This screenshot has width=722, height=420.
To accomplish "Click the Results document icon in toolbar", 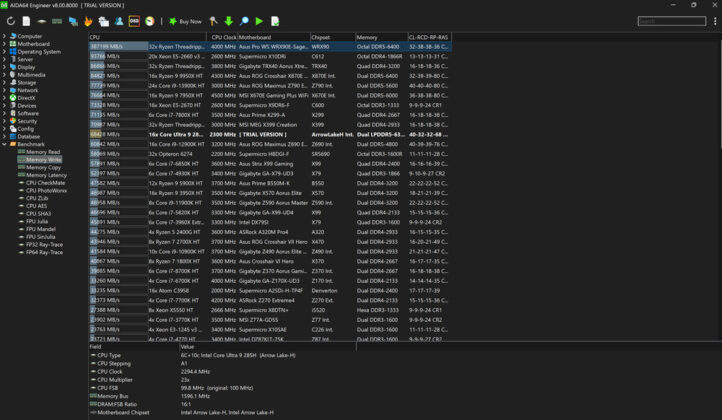I will pos(275,21).
